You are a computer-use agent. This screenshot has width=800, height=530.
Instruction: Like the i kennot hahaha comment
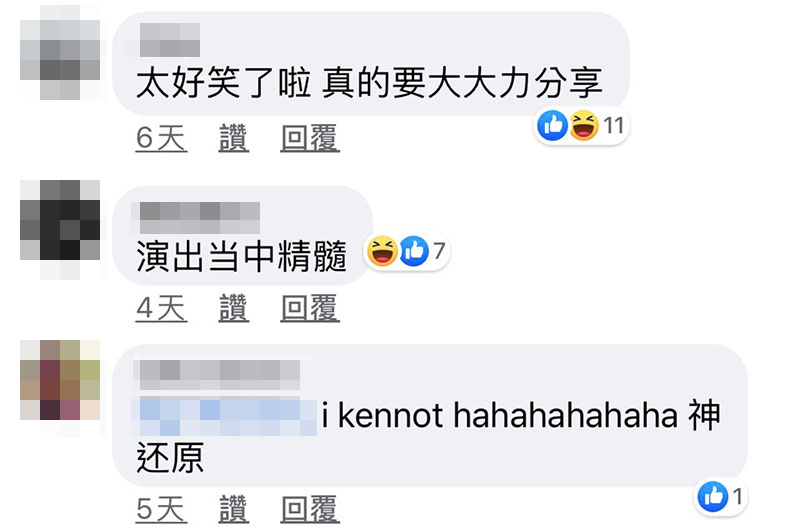(234, 509)
